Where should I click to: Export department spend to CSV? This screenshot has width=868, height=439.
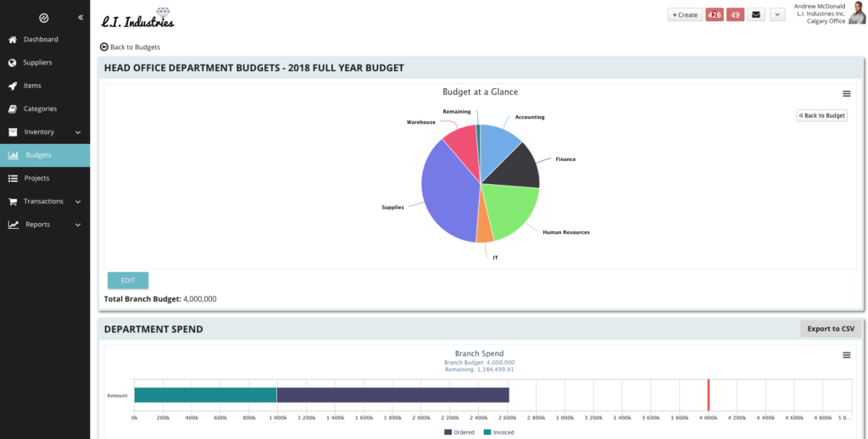click(831, 329)
